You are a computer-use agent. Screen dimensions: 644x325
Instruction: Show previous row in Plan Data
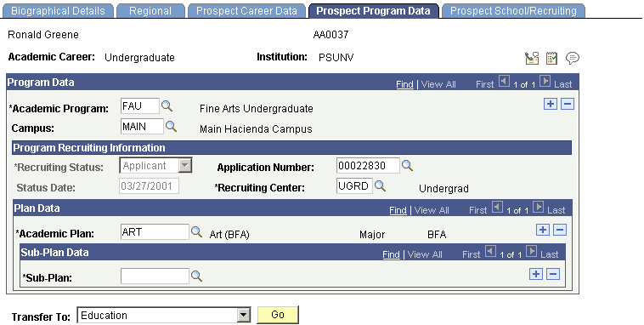(x=497, y=208)
